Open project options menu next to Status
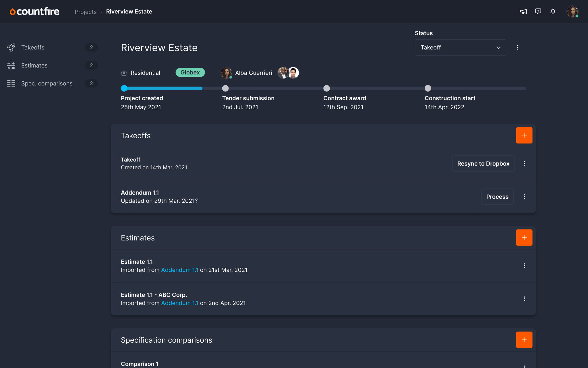Image resolution: width=588 pixels, height=368 pixels. (x=518, y=47)
